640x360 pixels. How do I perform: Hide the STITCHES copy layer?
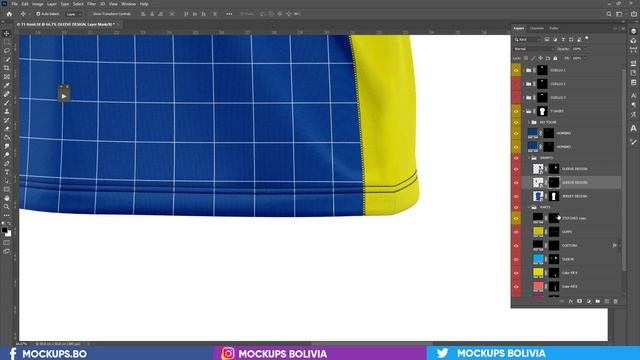[516, 218]
